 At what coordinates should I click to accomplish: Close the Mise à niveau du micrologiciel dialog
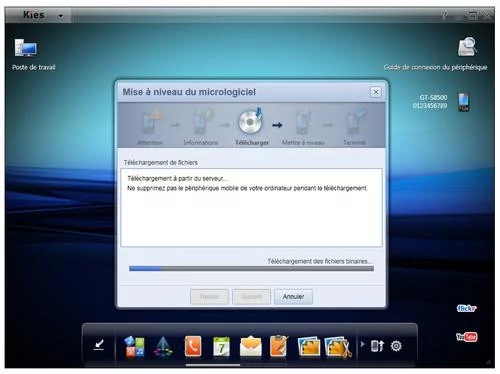click(x=376, y=92)
